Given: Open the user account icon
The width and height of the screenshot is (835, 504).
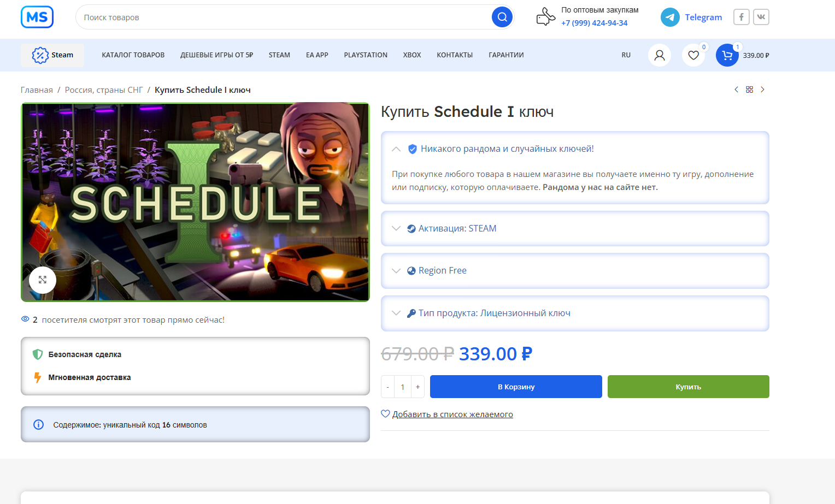Looking at the screenshot, I should (x=659, y=55).
